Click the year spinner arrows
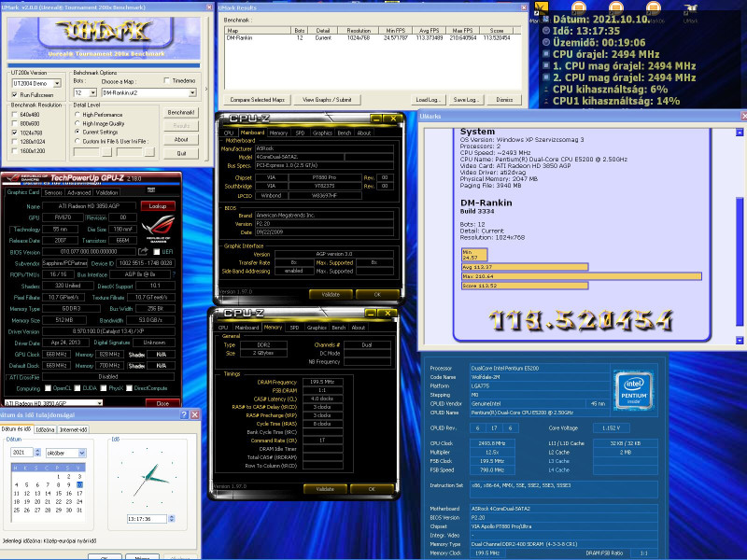Screen dimensions: 747x560 pos(37,453)
